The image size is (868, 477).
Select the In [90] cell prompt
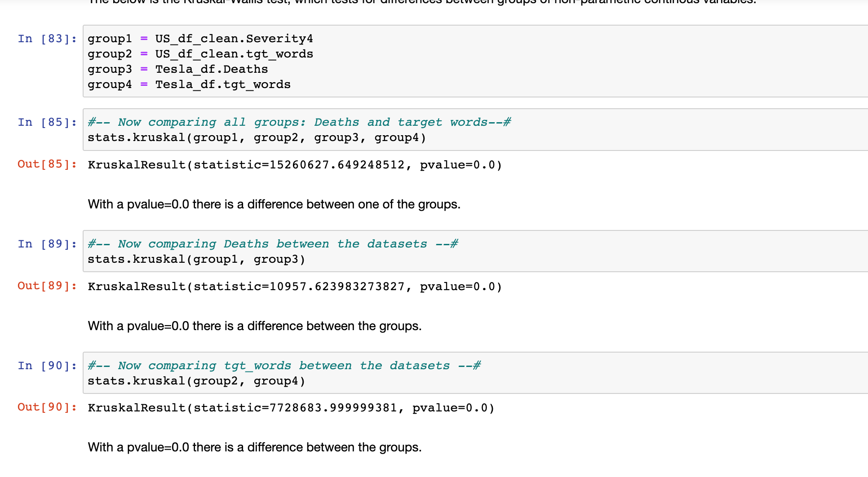47,366
